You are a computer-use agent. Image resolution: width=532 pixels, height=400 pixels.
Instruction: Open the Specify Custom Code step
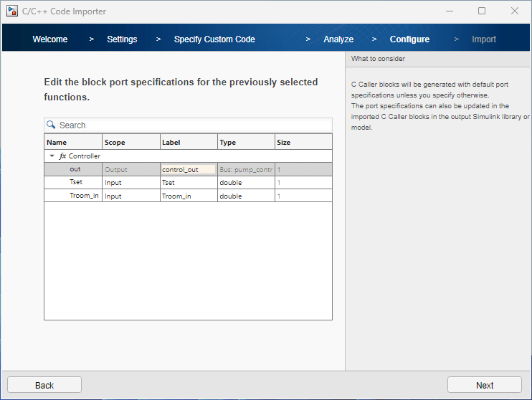214,39
